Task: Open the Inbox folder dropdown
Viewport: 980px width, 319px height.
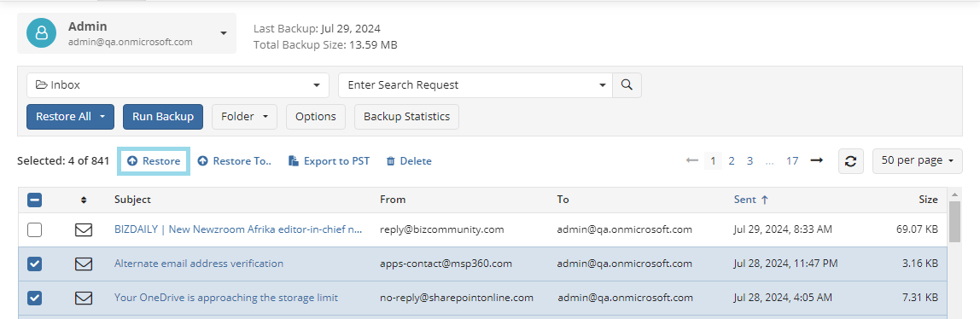Action: [x=178, y=85]
